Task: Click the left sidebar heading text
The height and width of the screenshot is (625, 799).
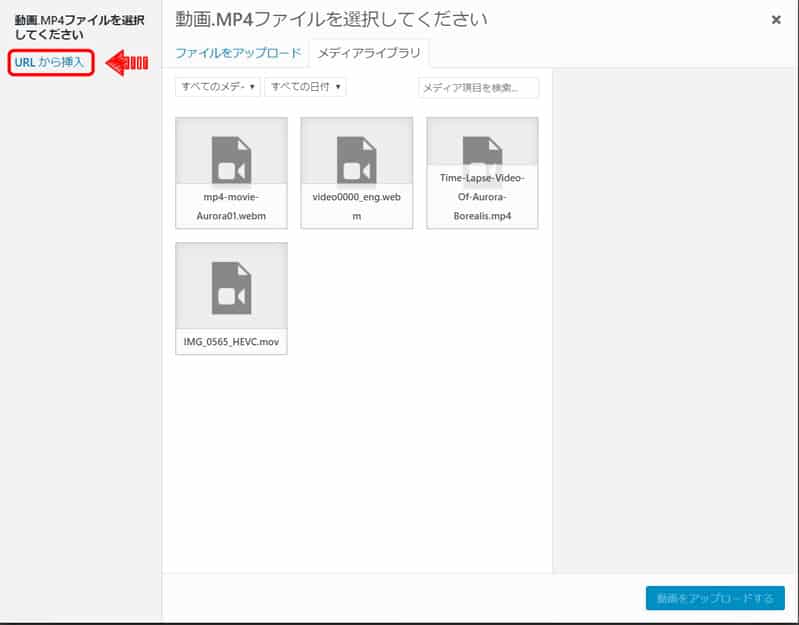Action: [x=78, y=27]
